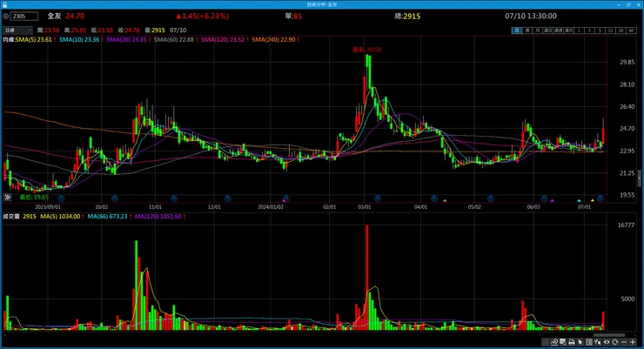Switch to daily 日 timeframe button
The height and width of the screenshot is (349, 644).
pyautogui.click(x=517, y=30)
